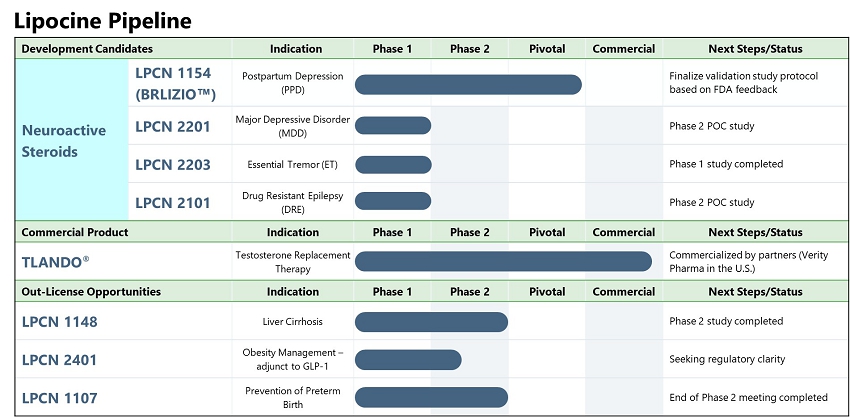
Task: Click the Lipocine Pipeline title
Action: tap(102, 21)
